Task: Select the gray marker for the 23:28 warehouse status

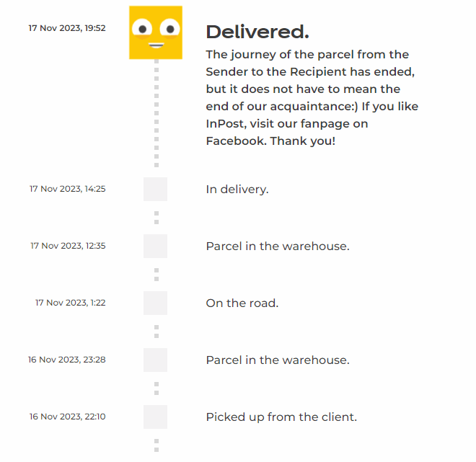Action: [x=155, y=360]
